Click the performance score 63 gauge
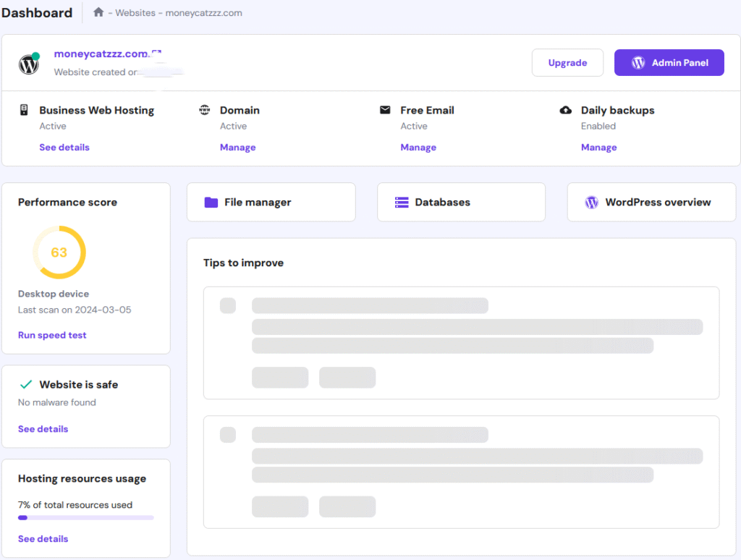The height and width of the screenshot is (560, 741). pos(59,253)
